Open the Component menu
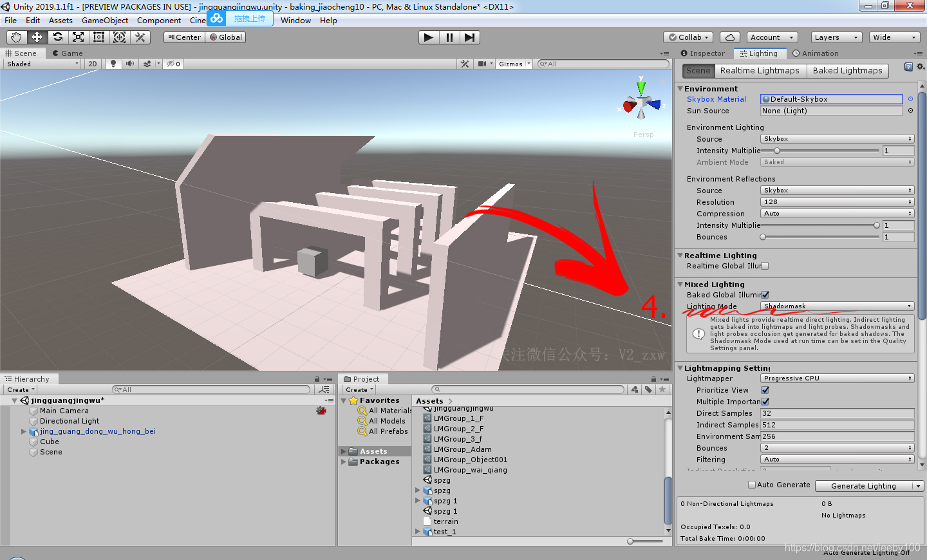 [x=159, y=21]
